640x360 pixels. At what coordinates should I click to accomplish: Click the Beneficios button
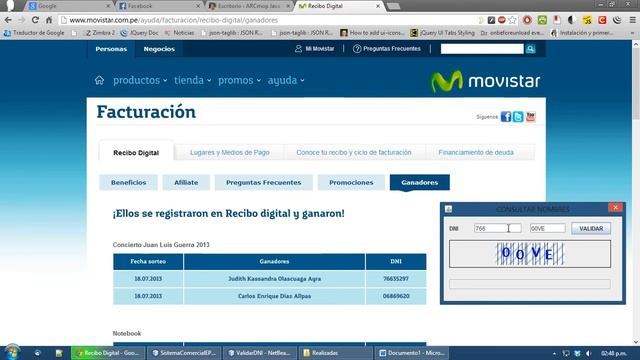128,182
